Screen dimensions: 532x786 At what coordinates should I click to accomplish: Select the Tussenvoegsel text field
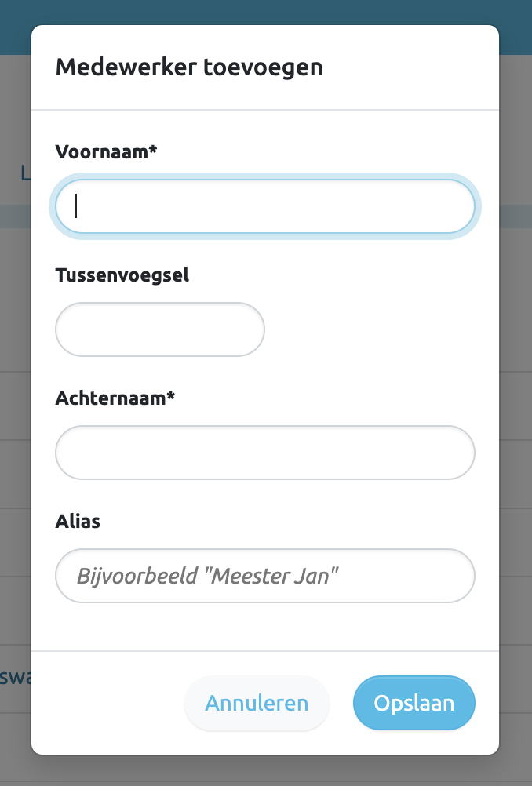click(159, 329)
